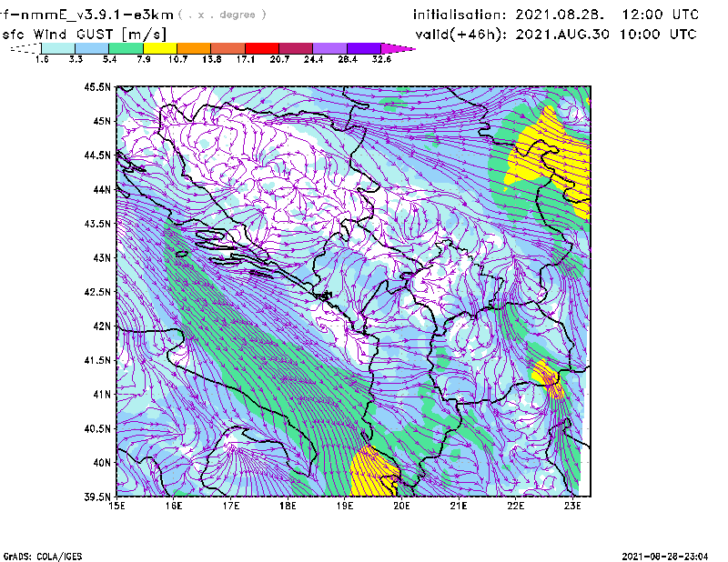Screen dimensions: 728x562
Task: Click the 15E longitude label
Action: (116, 506)
